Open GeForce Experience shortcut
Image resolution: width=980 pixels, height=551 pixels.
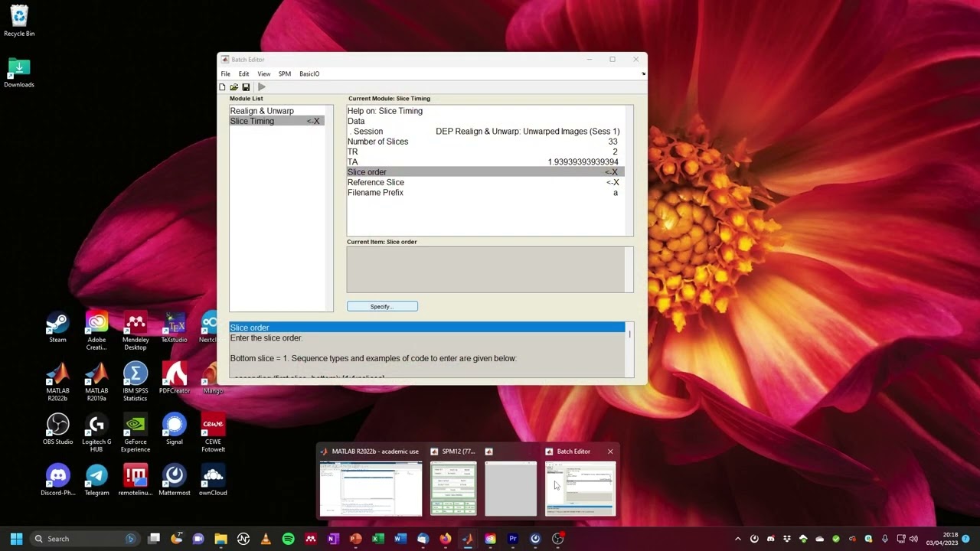136,434
